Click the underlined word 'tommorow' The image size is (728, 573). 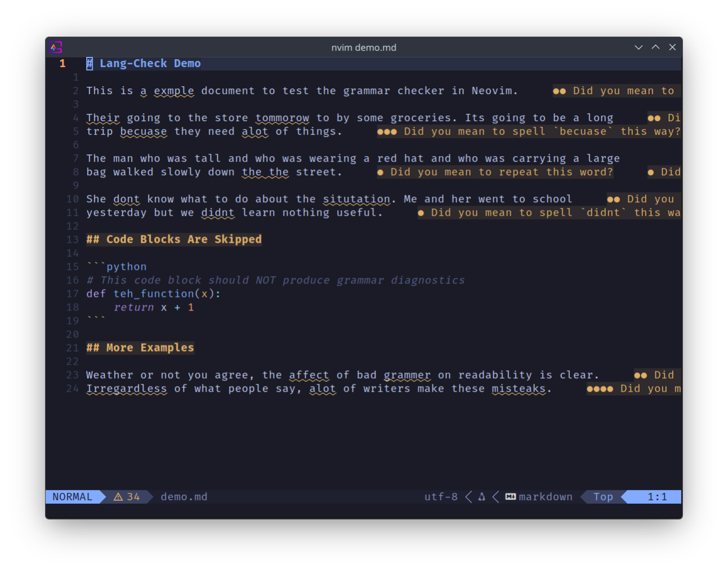[x=282, y=118]
